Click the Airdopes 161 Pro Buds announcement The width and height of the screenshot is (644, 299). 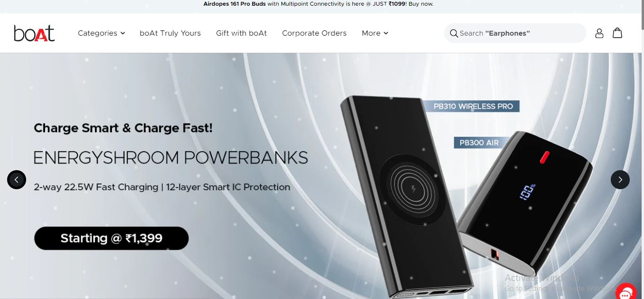click(x=318, y=4)
